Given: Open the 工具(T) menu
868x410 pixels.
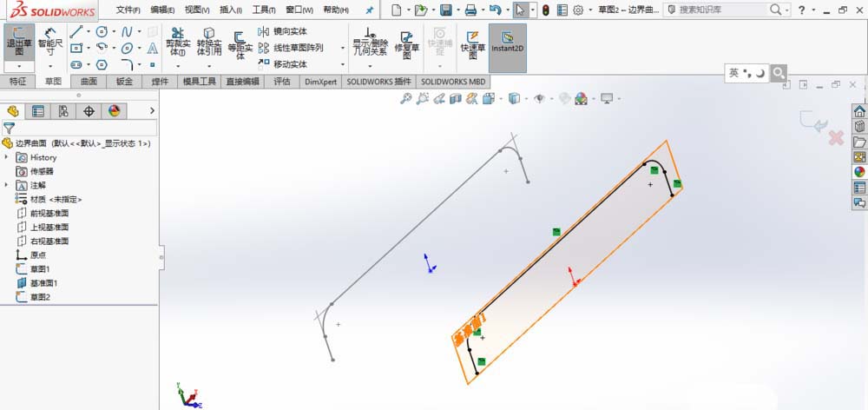Looking at the screenshot, I should [x=264, y=10].
